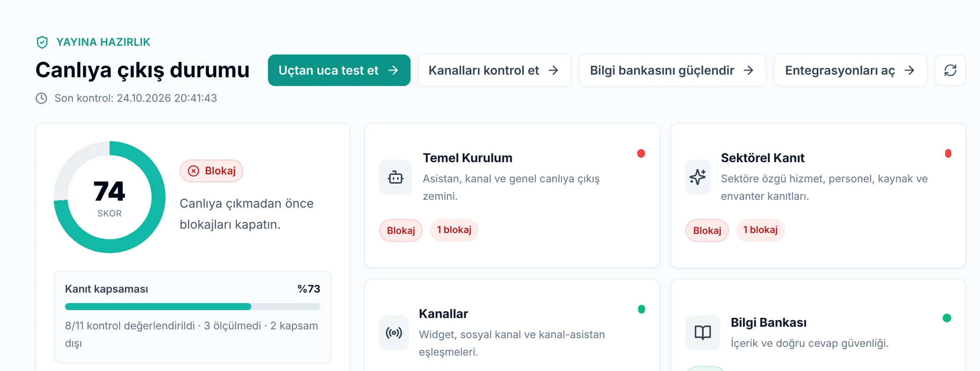Click the Canlıya çıkış durumu heading

[142, 70]
